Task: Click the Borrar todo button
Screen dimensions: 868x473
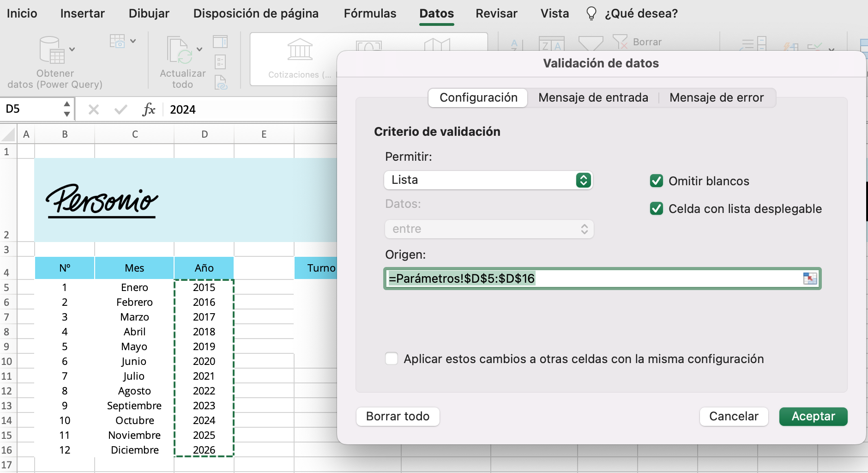Action: click(x=398, y=416)
